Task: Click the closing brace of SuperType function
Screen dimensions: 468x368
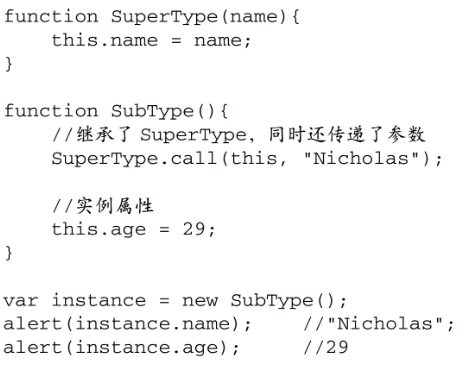Action: click(x=9, y=64)
